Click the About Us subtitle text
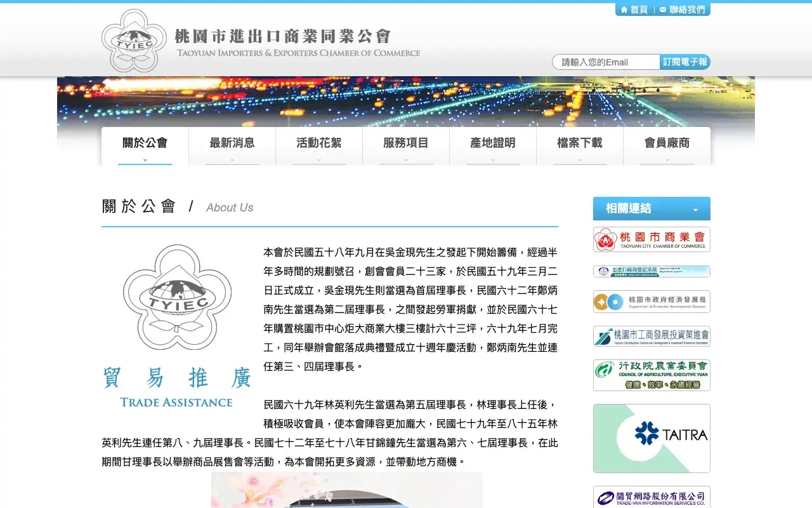The image size is (812, 508). [230, 208]
